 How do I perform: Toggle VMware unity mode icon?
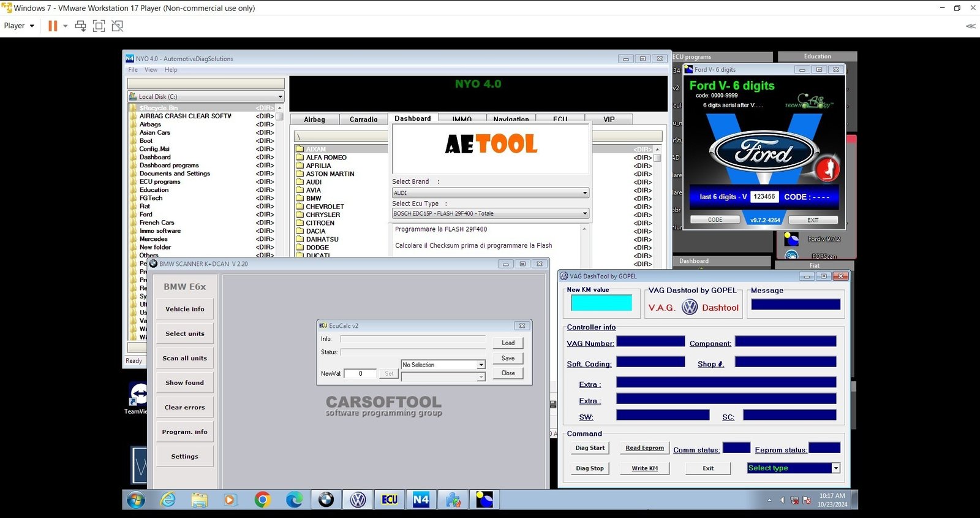(x=118, y=26)
